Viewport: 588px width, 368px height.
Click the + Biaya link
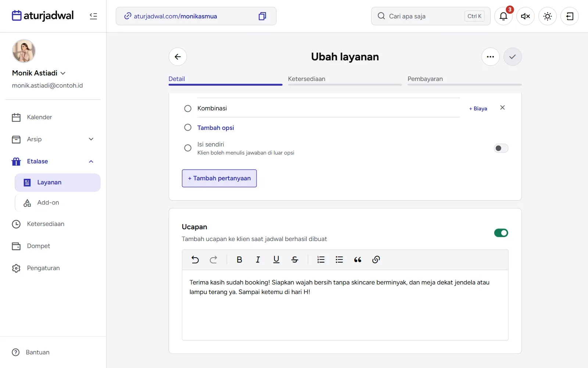tap(478, 109)
